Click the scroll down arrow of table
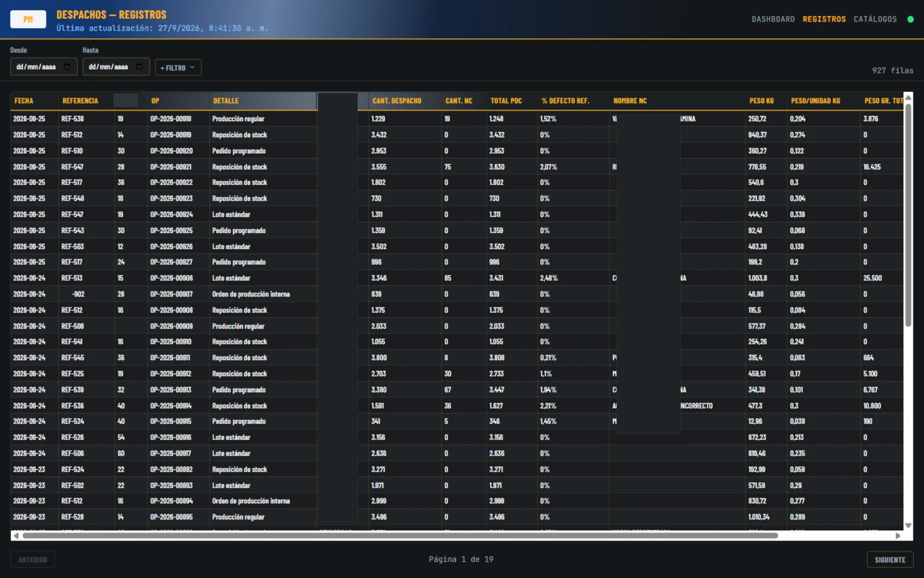The width and height of the screenshot is (924, 578). (908, 525)
